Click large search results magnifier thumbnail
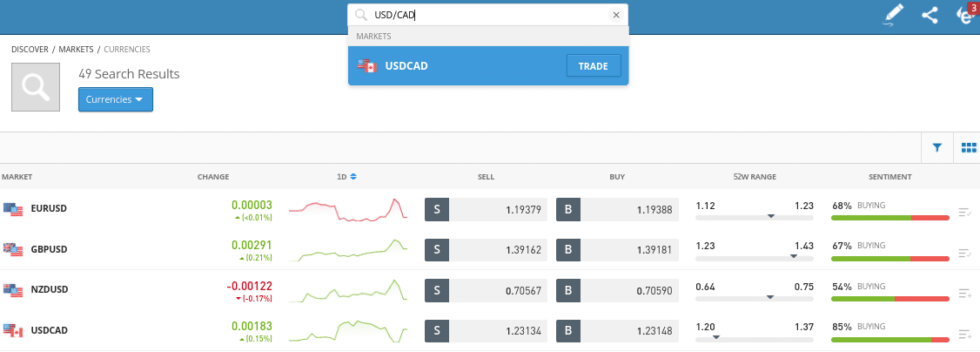This screenshot has width=980, height=352. (36, 87)
